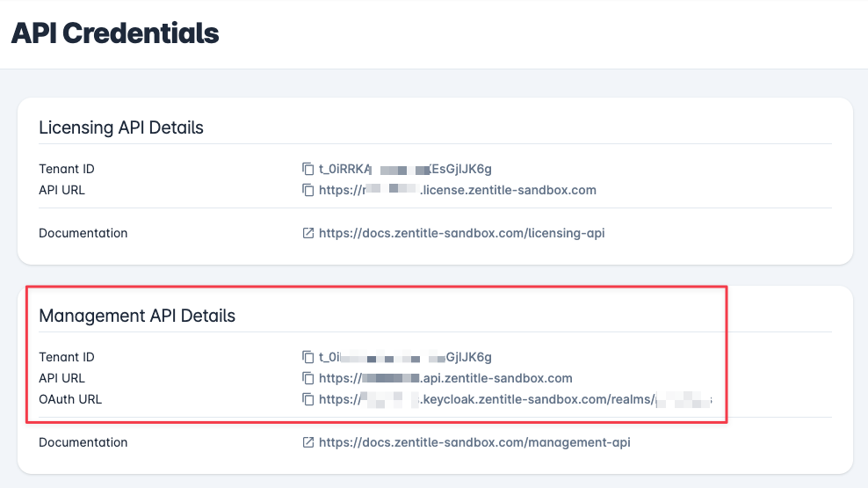Click the API Credentials page heading
The height and width of the screenshot is (488, 868).
pyautogui.click(x=115, y=33)
